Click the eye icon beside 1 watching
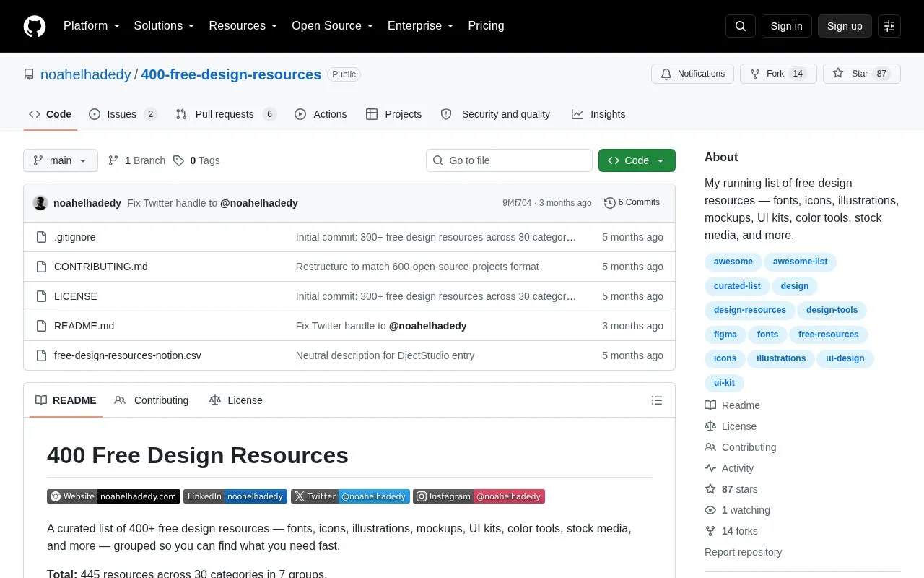 (710, 510)
